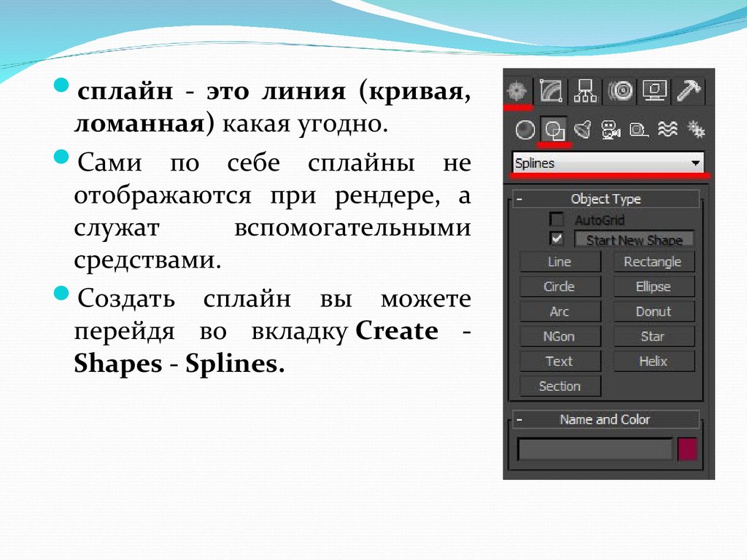Untick the Start New Shape checkbox
747x560 pixels.
(x=556, y=238)
